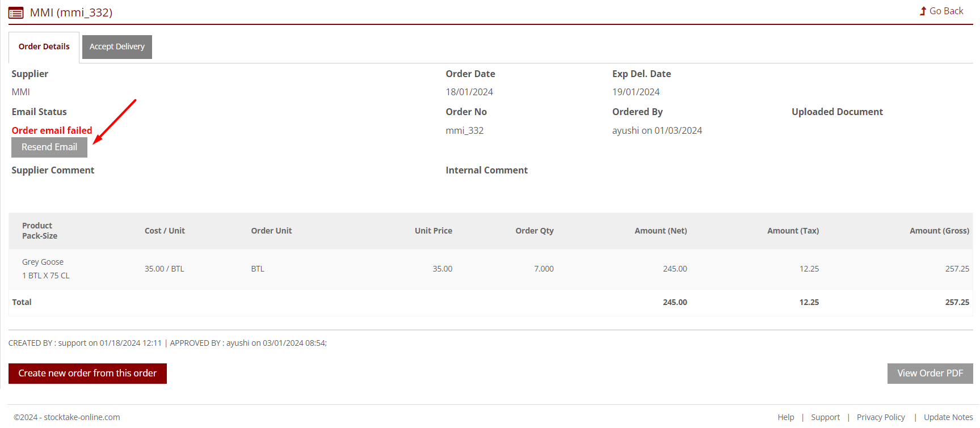
Task: Click the order number mmi_332 value
Action: pos(464,130)
